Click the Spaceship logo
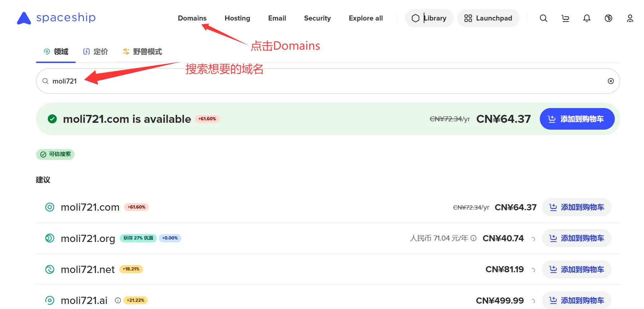Screen dimensions: 644x309 [56, 18]
